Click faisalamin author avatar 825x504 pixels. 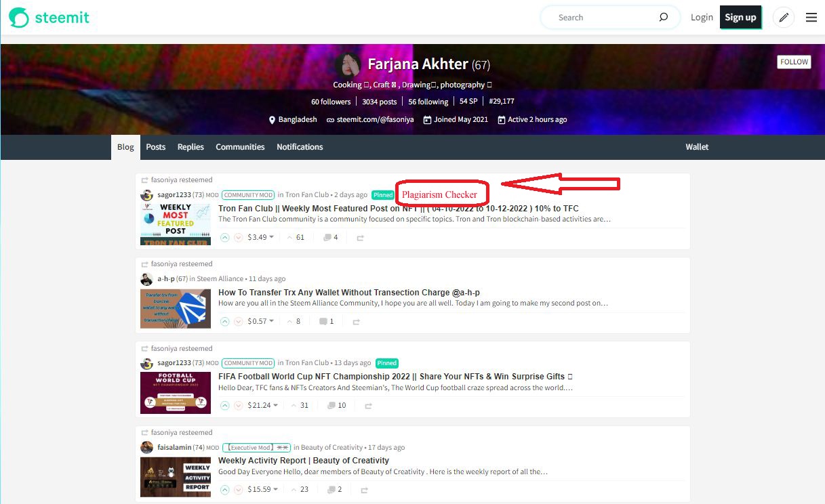[x=146, y=447]
